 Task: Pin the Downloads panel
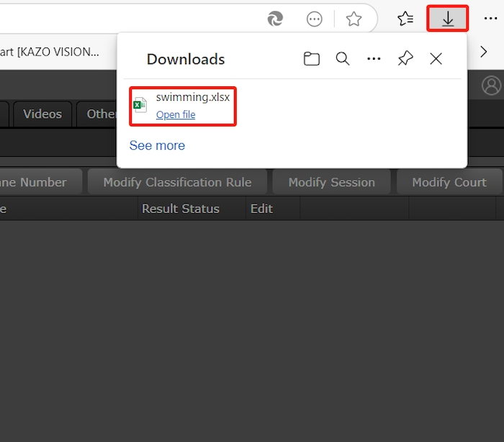tap(405, 59)
